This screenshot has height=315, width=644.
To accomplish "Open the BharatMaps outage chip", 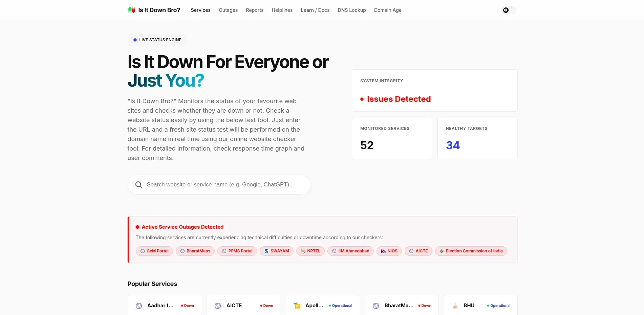I will (x=195, y=251).
